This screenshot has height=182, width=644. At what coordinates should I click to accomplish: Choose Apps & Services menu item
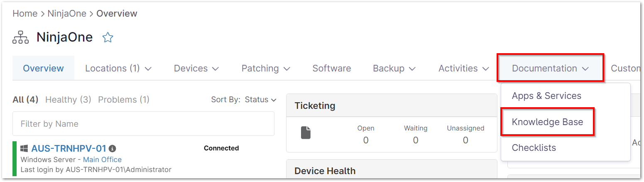click(x=546, y=96)
